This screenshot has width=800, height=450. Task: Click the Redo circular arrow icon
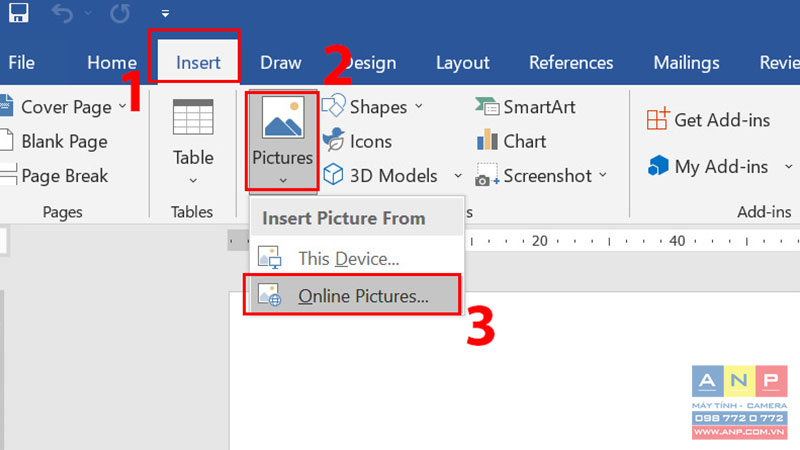(120, 13)
